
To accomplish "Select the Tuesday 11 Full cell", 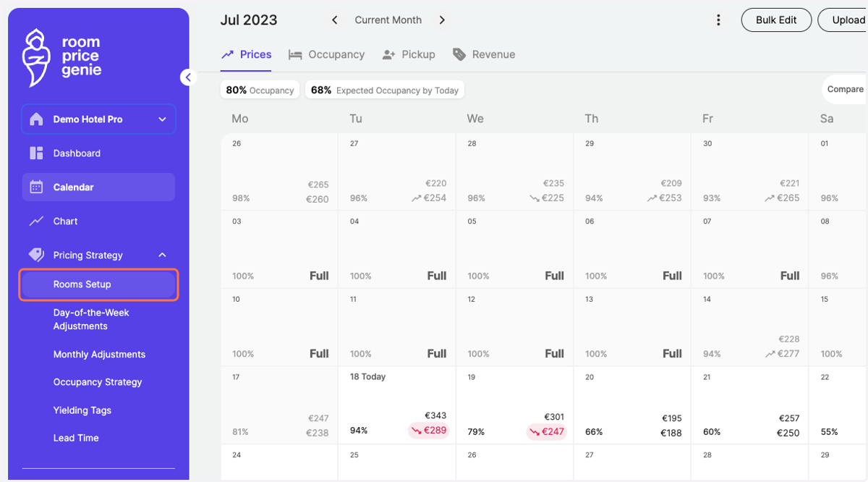I will 396,328.
